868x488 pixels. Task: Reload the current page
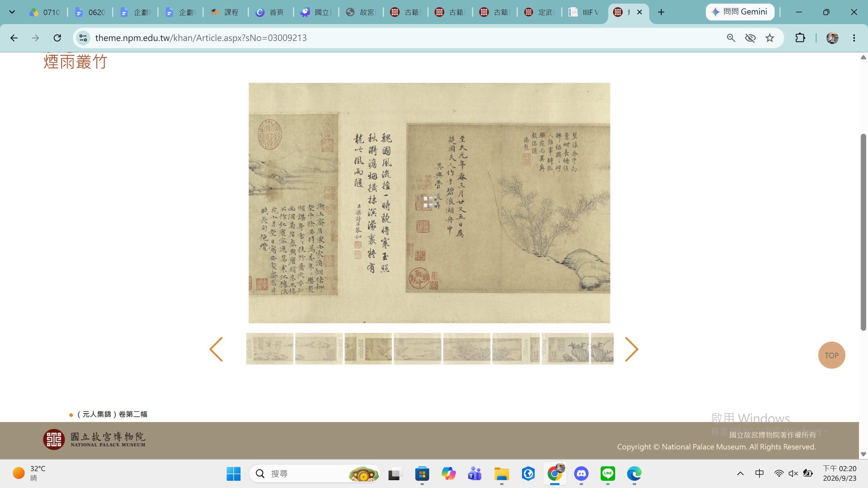click(57, 38)
